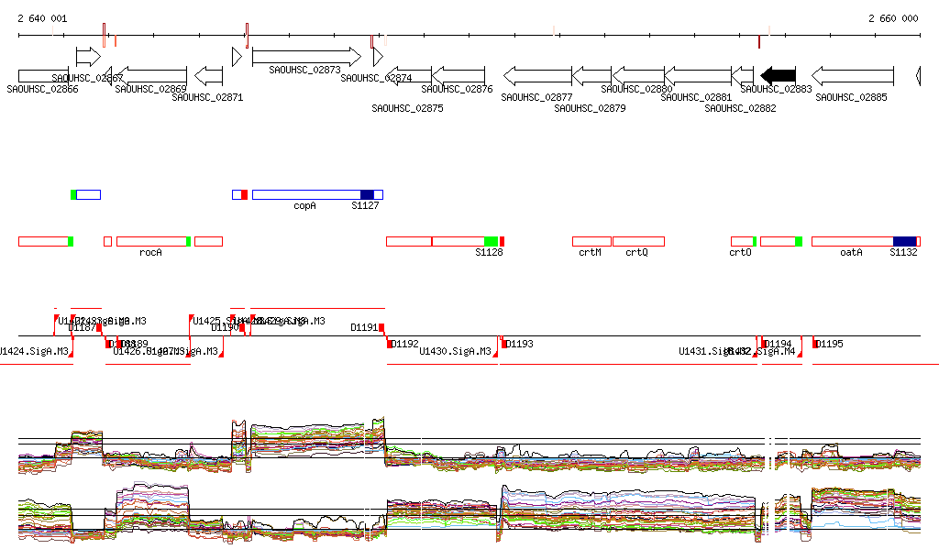The image size is (939, 560).
Task: Select the SAOUHSC_02871 gene arrow
Action: coord(209,76)
